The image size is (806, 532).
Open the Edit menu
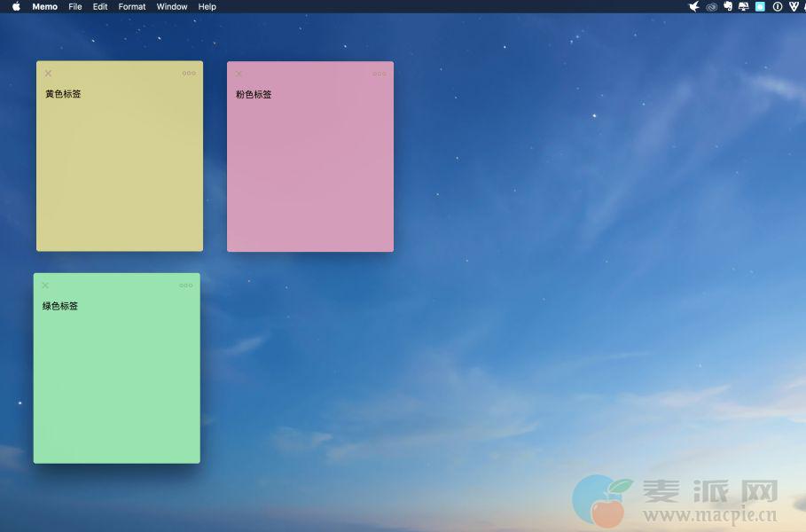tap(100, 6)
